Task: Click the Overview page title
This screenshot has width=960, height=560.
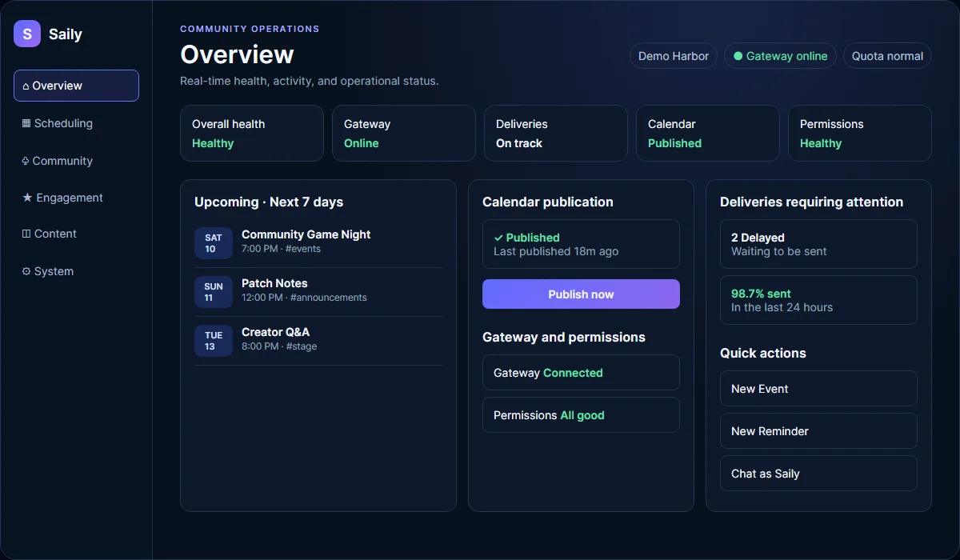Action: pos(237,54)
